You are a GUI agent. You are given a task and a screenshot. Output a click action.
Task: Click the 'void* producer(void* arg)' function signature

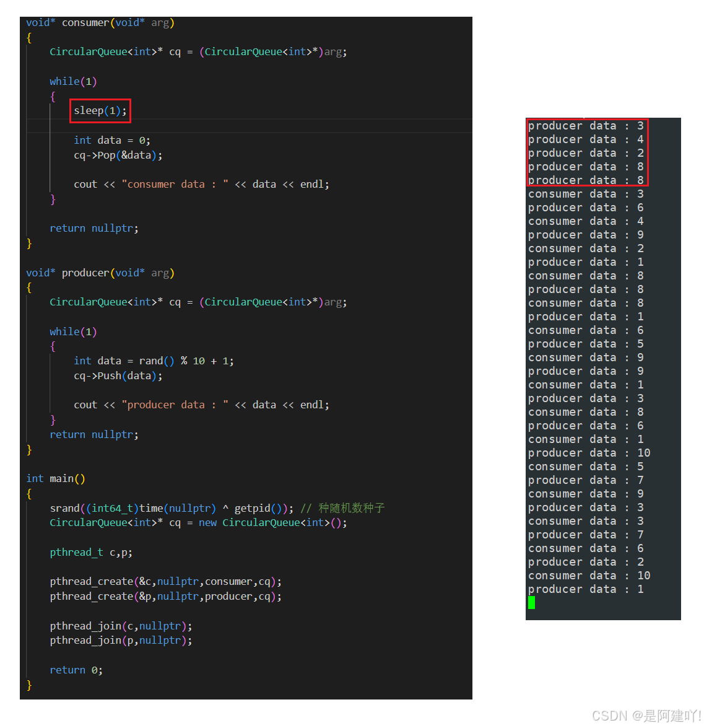coord(100,273)
